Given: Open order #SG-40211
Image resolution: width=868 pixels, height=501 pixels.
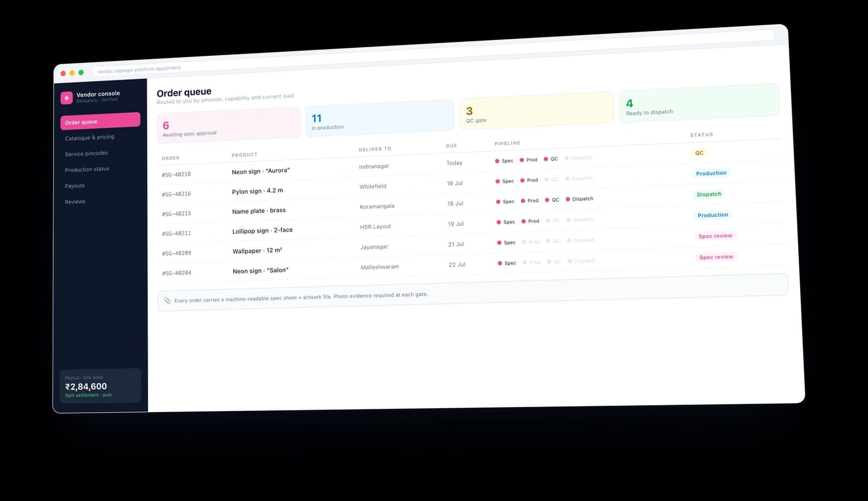Looking at the screenshot, I should click(x=176, y=234).
